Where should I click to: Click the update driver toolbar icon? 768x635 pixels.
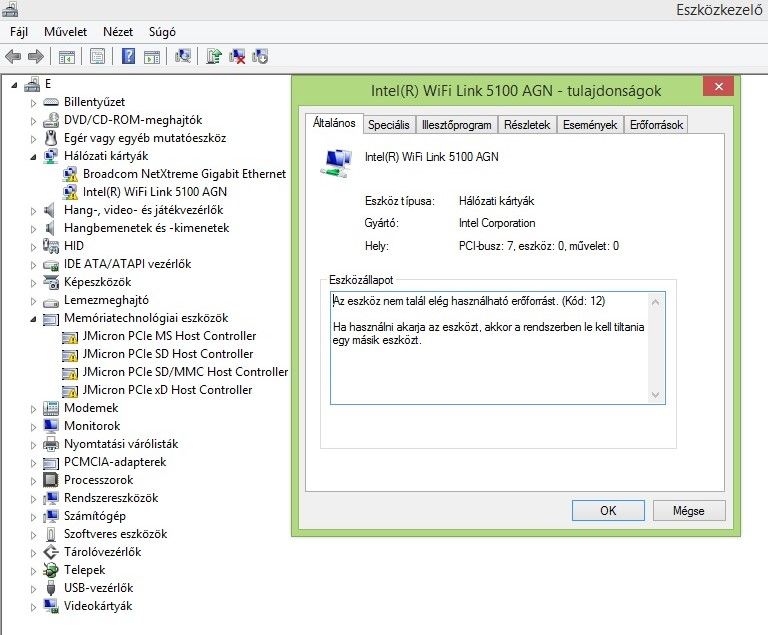tap(214, 56)
